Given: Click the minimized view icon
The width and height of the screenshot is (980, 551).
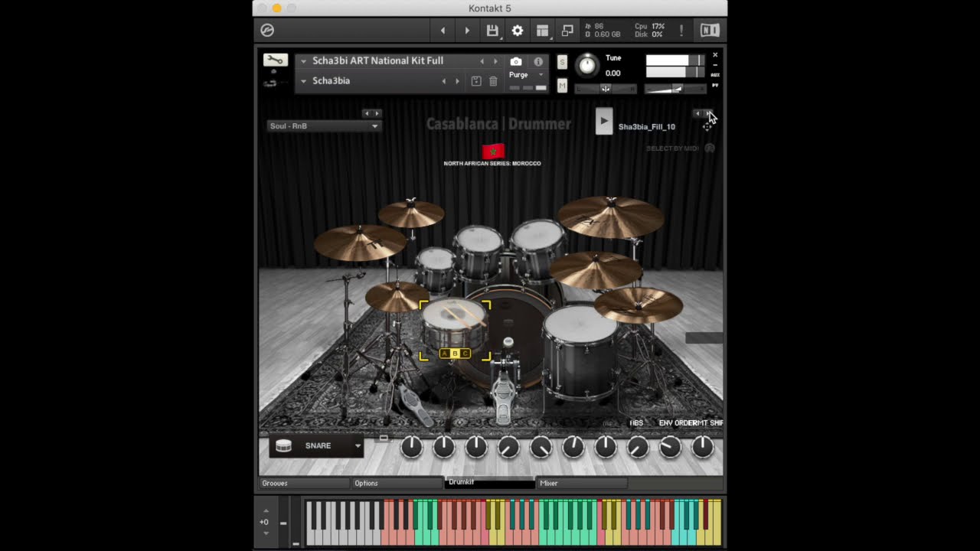Looking at the screenshot, I should 567,31.
